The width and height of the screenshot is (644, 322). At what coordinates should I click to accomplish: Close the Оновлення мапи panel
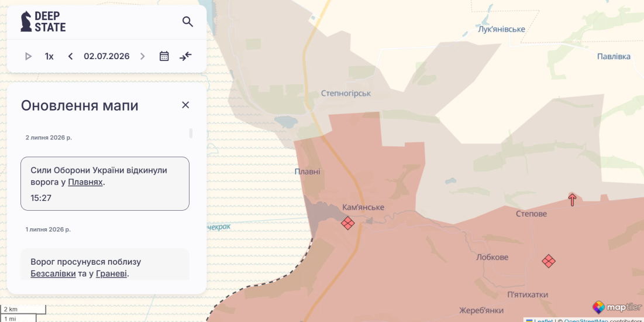click(185, 105)
